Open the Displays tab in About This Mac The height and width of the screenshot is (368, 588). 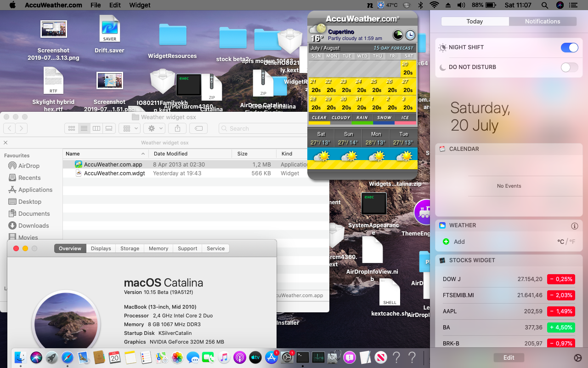point(101,248)
